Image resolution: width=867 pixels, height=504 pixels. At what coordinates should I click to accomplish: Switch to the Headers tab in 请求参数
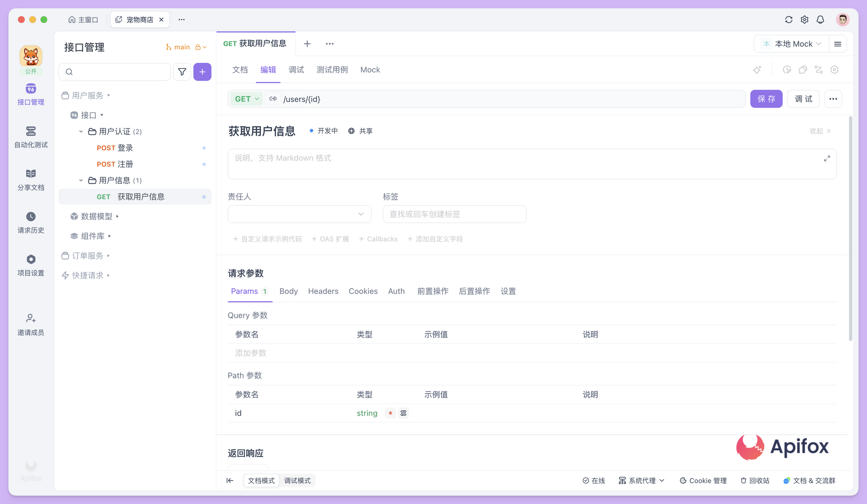[323, 291]
